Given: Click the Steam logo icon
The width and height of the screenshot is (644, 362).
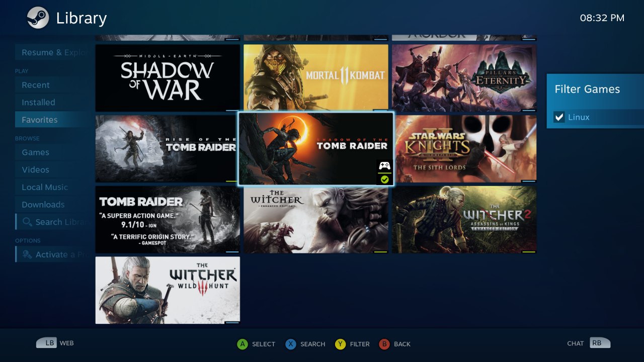Looking at the screenshot, I should point(38,18).
